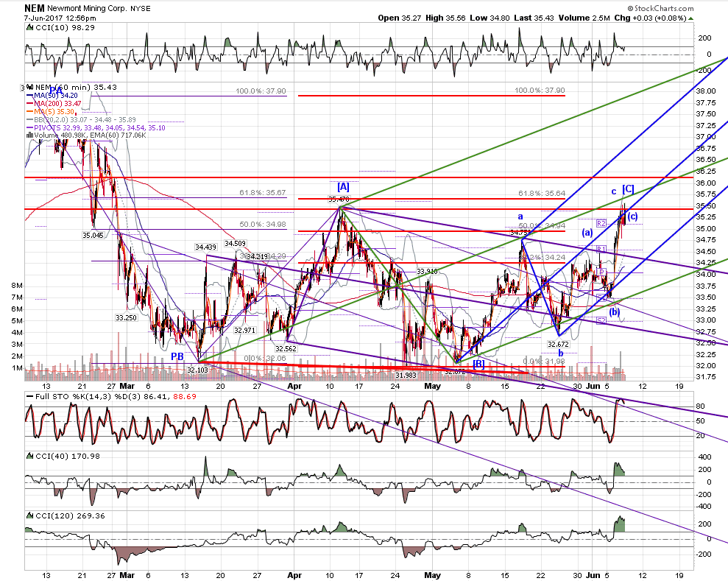The image size is (728, 581).
Task: Click the 7-Jun-2017 12:56pm timestamp
Action: click(60, 18)
